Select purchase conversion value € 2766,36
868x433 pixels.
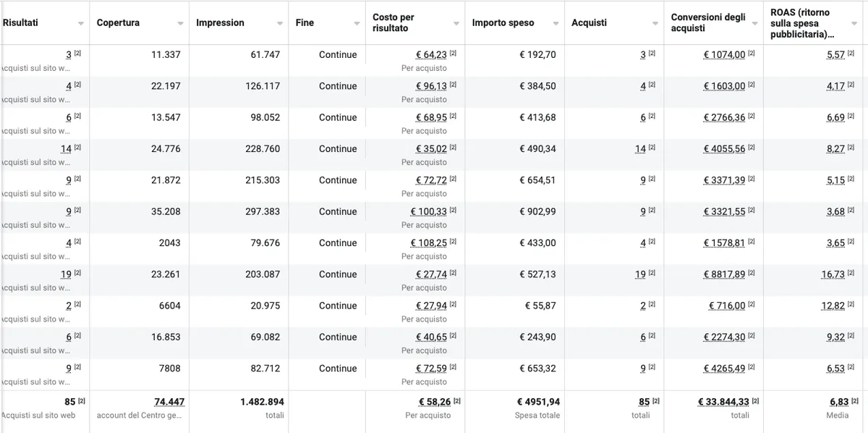click(724, 117)
